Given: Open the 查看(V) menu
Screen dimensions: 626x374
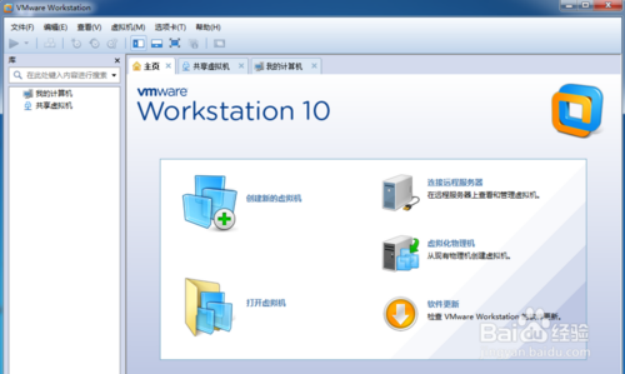Looking at the screenshot, I should coord(89,27).
